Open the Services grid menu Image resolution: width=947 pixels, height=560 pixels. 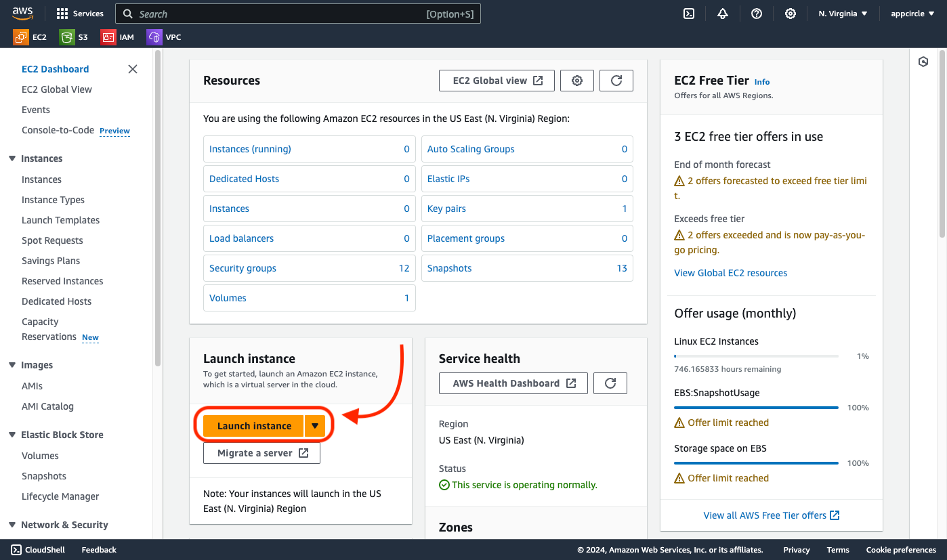[x=80, y=14]
